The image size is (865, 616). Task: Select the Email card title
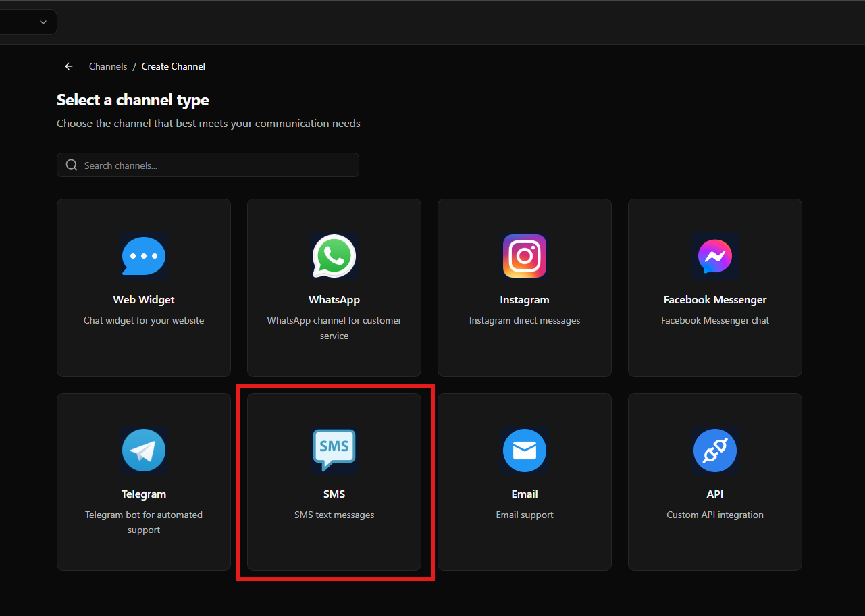click(525, 494)
